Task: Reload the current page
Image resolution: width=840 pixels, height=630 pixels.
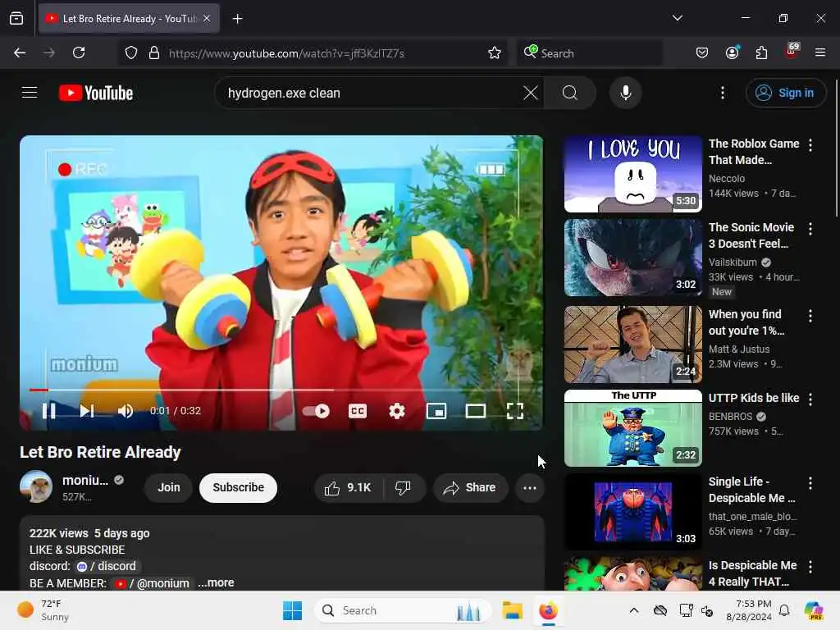Action: (79, 52)
